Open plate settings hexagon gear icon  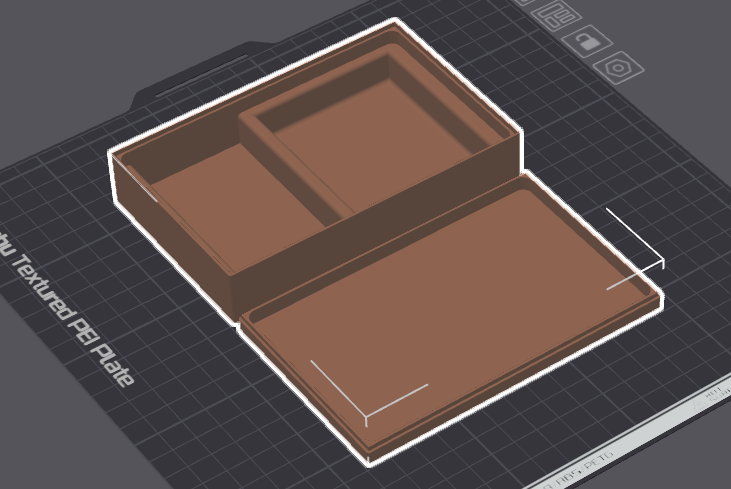click(x=618, y=69)
